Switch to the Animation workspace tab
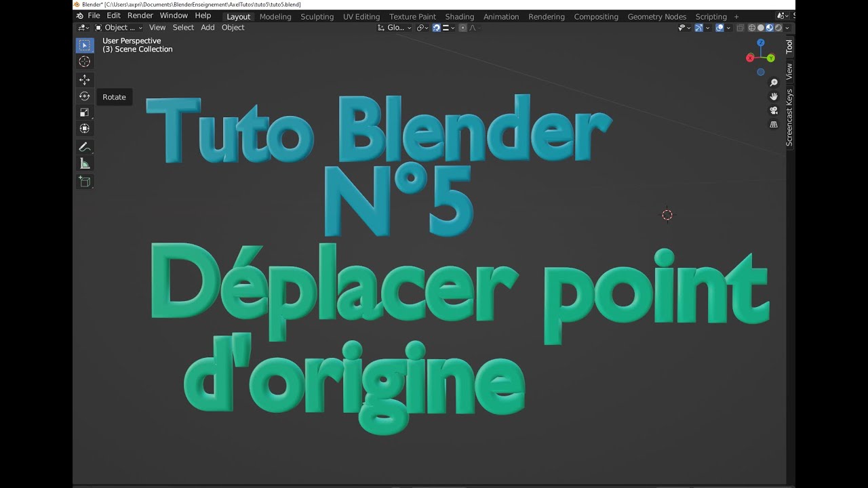The height and width of the screenshot is (488, 868). point(501,16)
